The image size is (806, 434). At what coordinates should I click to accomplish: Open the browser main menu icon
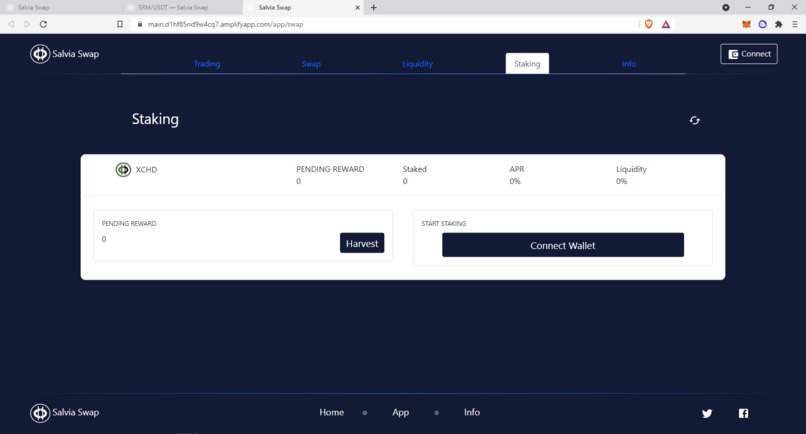pos(794,24)
